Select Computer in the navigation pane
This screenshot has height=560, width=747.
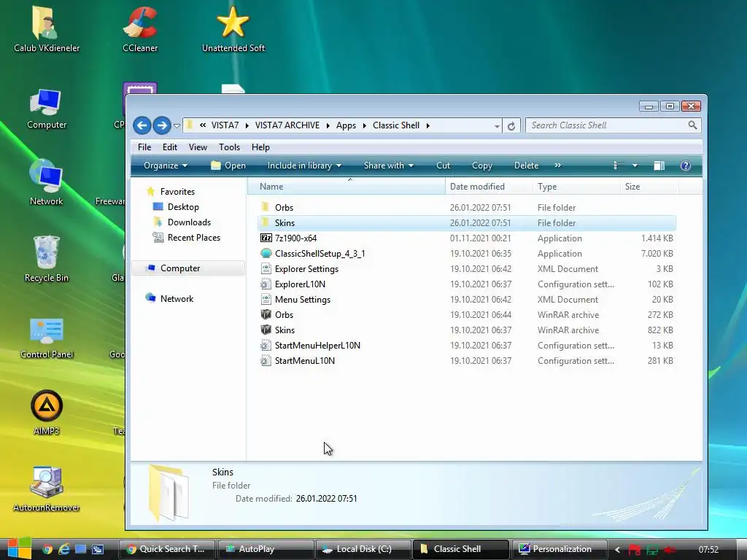179,268
